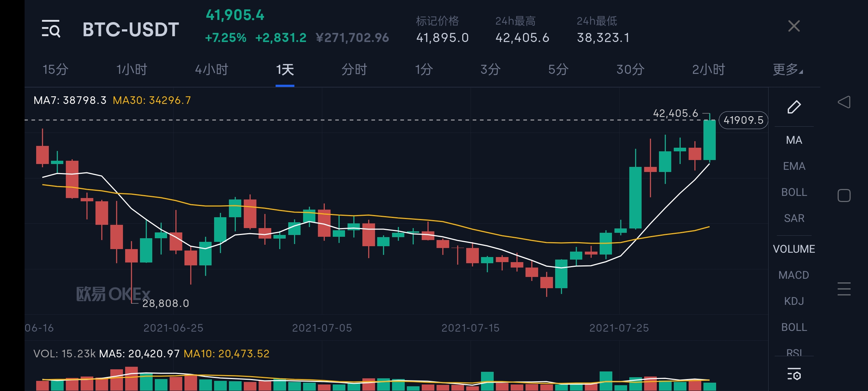Tap the latest green candlestick
Image resolution: width=868 pixels, height=391 pixels.
pyautogui.click(x=710, y=140)
